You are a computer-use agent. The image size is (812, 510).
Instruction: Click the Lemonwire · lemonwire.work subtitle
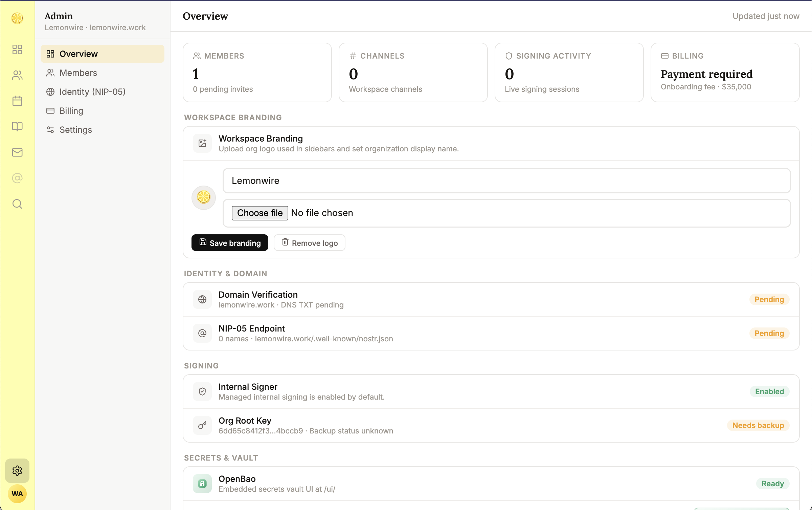[95, 27]
